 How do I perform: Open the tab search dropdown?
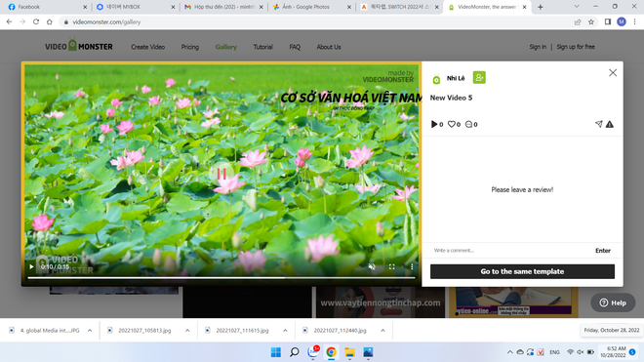577,7
